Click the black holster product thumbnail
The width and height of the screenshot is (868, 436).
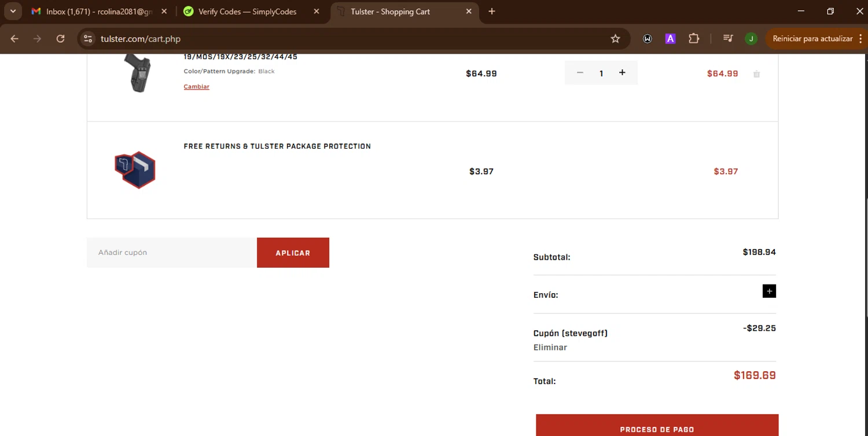(x=137, y=73)
